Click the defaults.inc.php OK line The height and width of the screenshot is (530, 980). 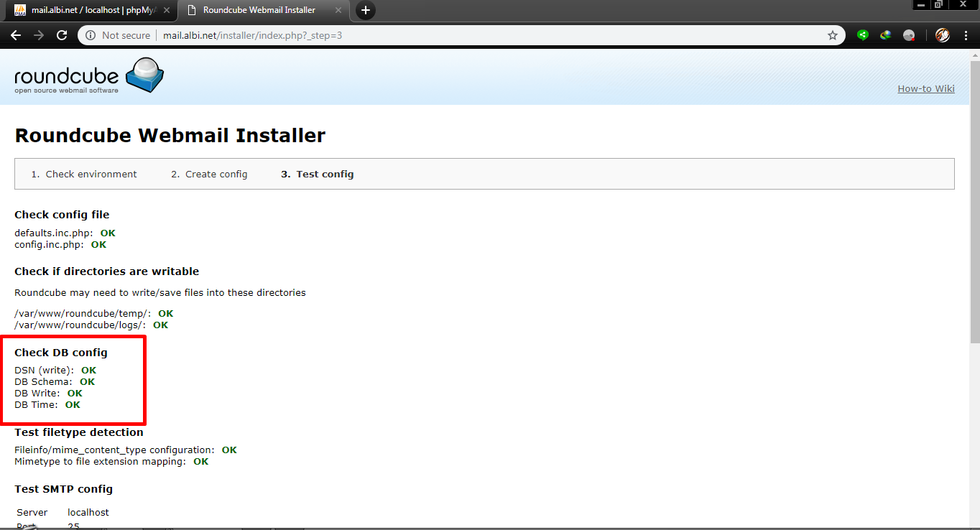pyautogui.click(x=65, y=233)
